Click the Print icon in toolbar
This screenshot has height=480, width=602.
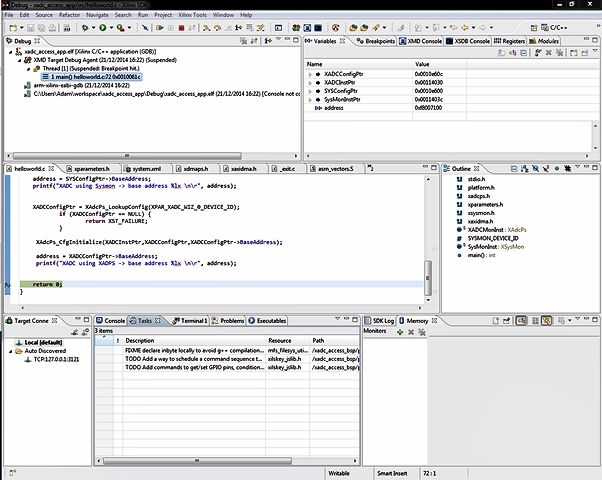click(x=52, y=28)
